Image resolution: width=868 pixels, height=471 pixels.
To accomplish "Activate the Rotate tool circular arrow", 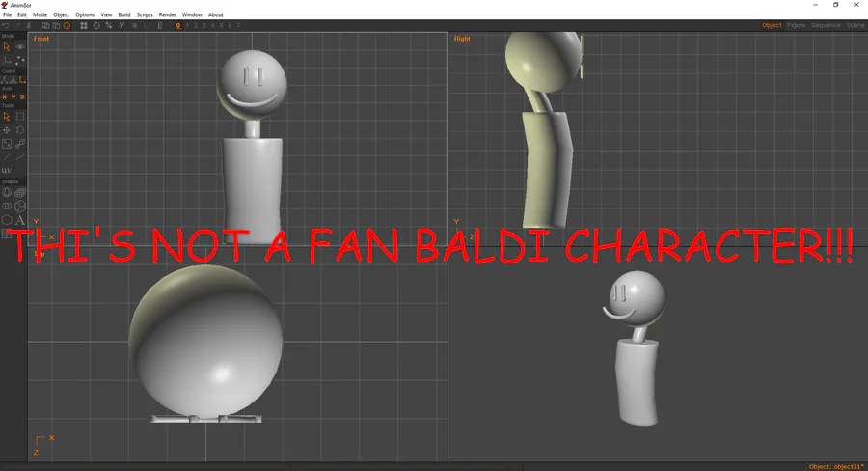I will [x=20, y=130].
